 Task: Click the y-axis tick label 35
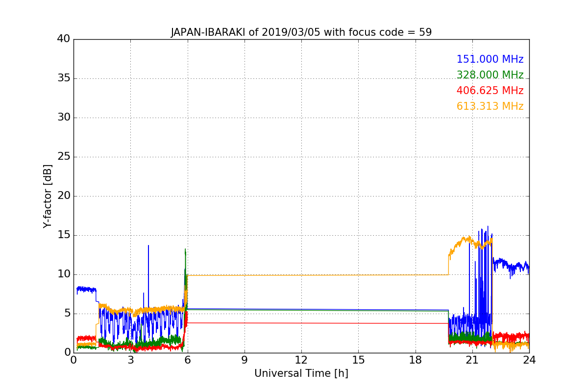click(x=64, y=78)
